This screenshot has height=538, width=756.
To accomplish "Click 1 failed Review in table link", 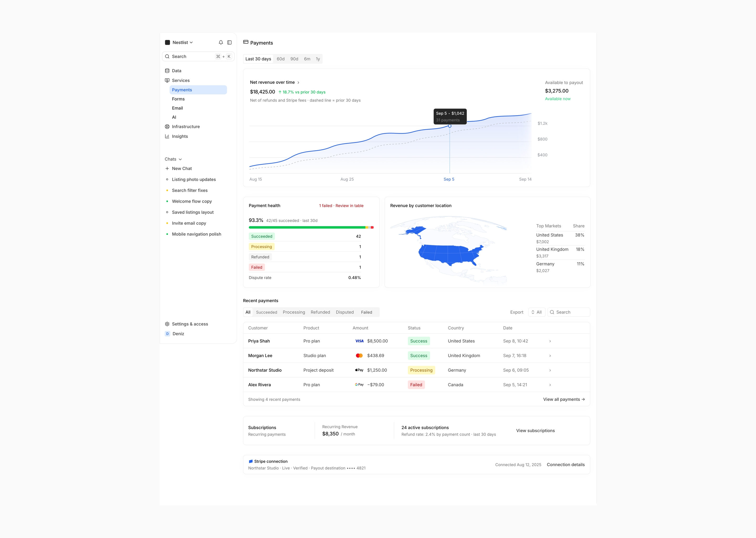I will tap(341, 206).
